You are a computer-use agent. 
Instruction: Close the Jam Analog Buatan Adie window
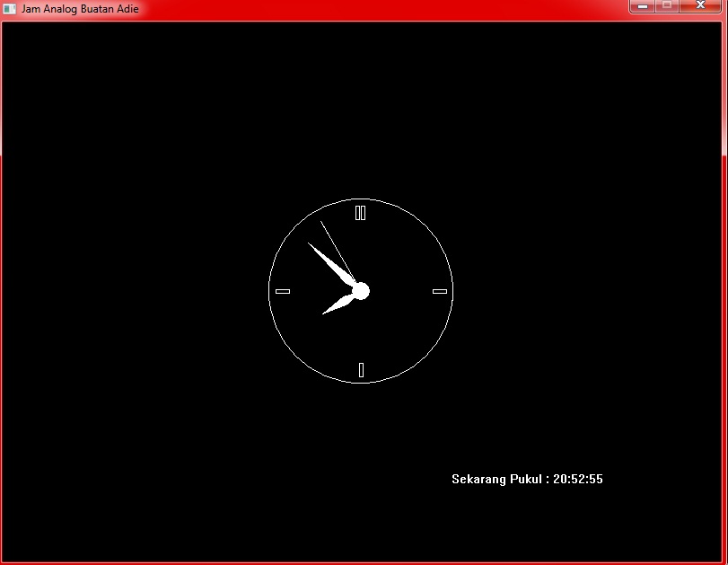tap(699, 6)
